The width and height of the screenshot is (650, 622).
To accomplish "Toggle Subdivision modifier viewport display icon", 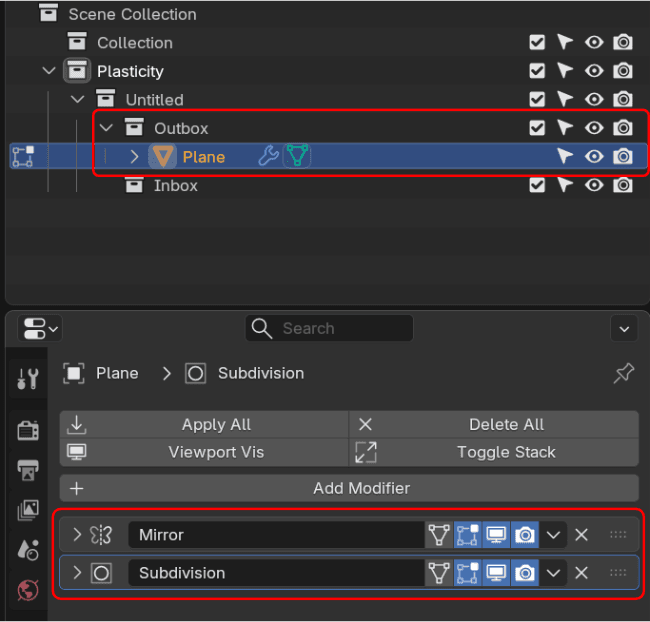I will (495, 573).
